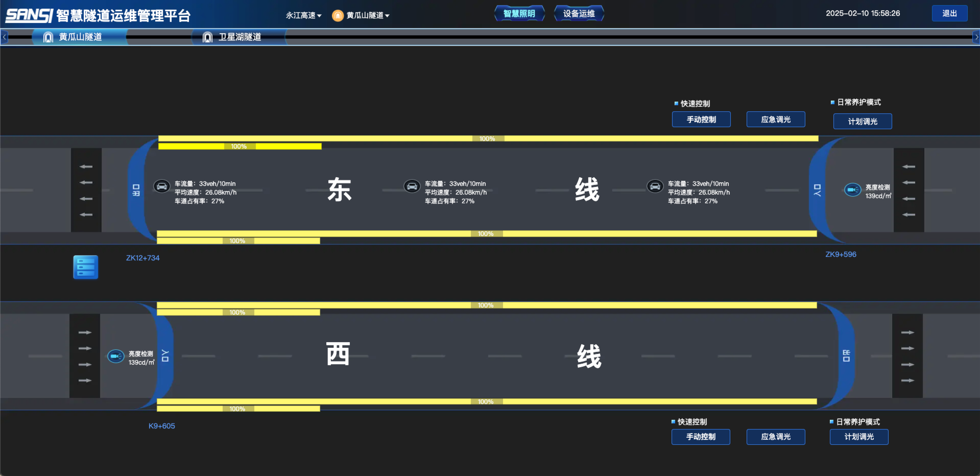Select the 卫星湖隧道 tunnel tab
The width and height of the screenshot is (980, 476).
pos(239,37)
